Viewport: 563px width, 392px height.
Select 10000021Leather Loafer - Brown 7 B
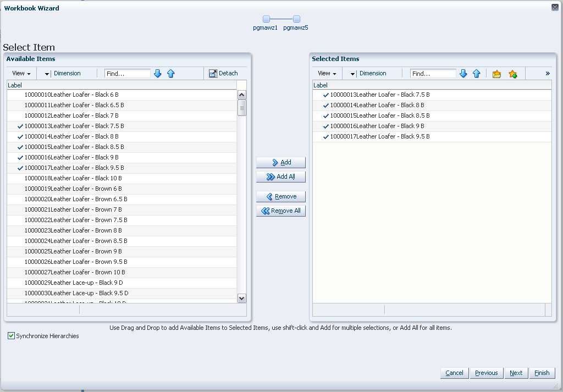click(122, 209)
